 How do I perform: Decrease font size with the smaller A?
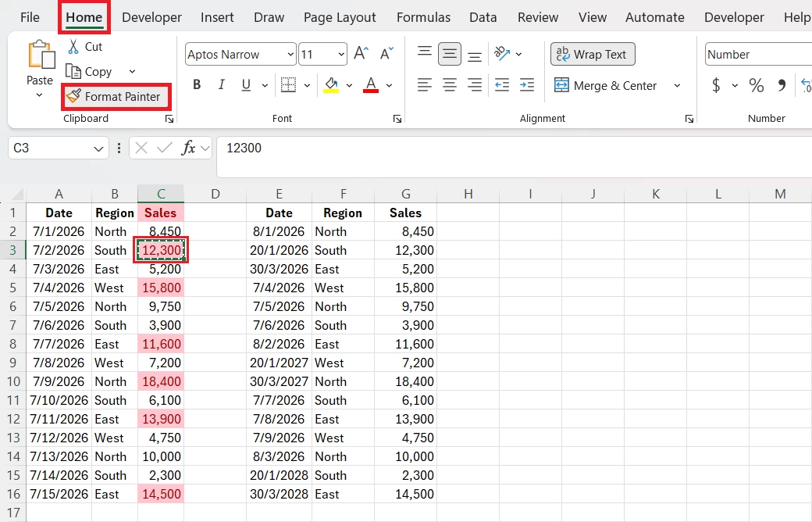[386, 53]
